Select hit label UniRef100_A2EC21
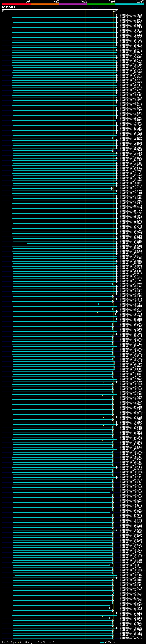The height and width of the screenshot is (644, 146). coord(131,347)
